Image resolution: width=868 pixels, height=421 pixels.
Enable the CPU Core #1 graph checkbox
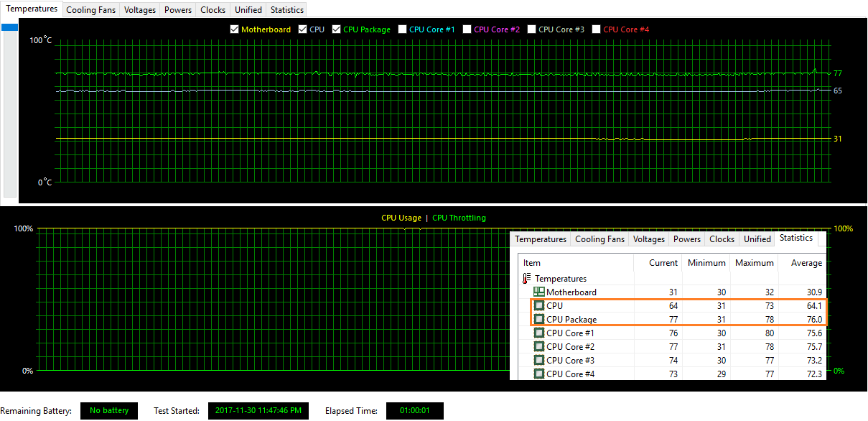402,29
